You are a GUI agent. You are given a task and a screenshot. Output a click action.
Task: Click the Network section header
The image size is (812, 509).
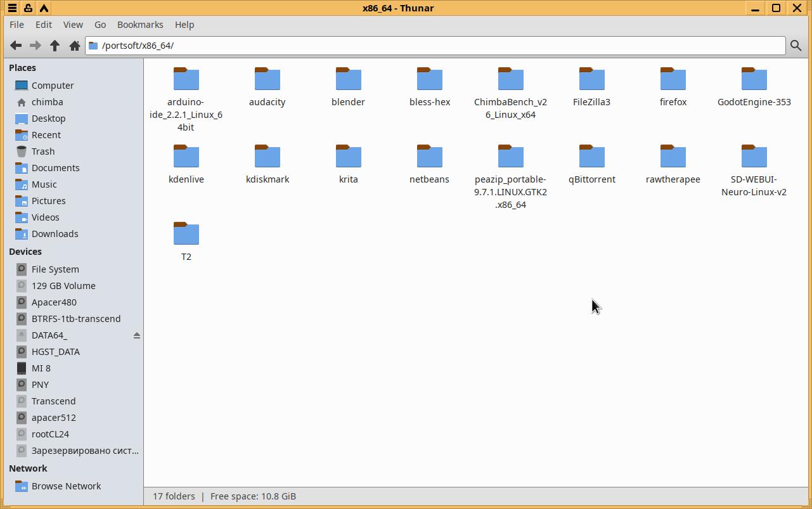(x=28, y=468)
